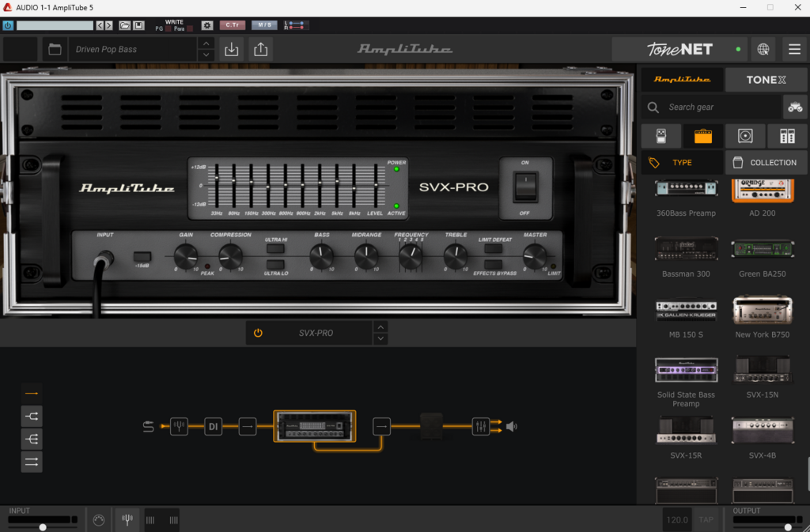Toggle the ULTRA HI switch
The image size is (810, 532).
point(275,249)
